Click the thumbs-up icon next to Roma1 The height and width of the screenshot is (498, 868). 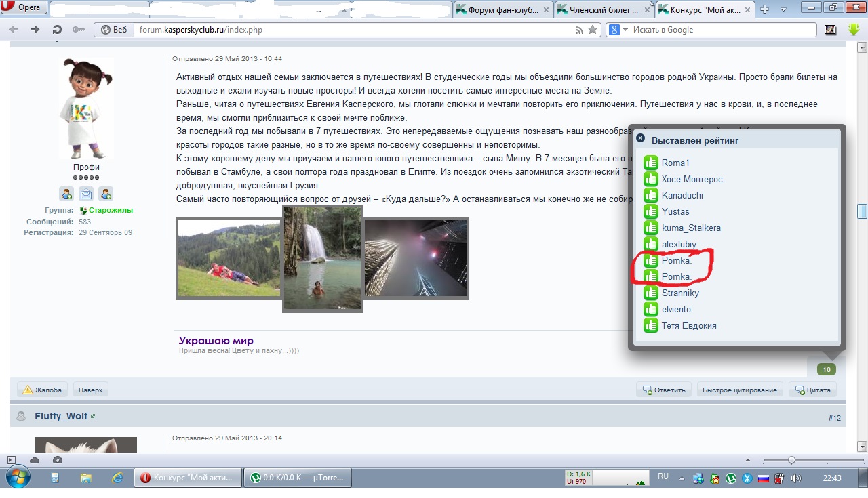[x=651, y=163]
